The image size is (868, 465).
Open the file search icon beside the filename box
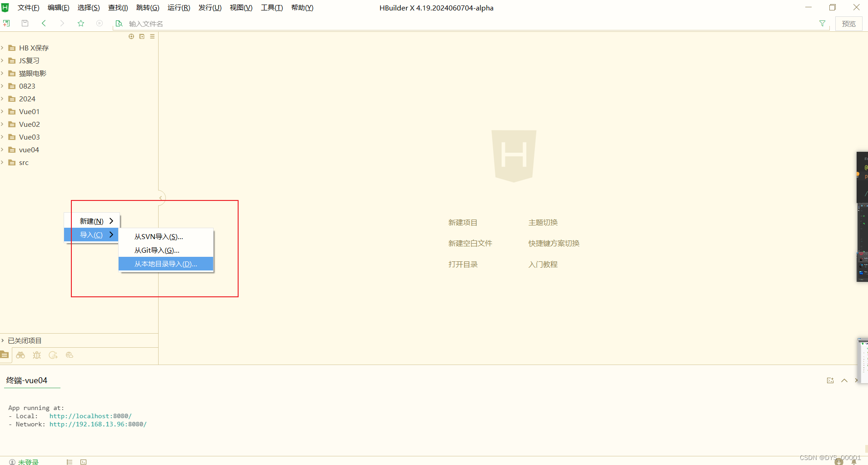119,23
